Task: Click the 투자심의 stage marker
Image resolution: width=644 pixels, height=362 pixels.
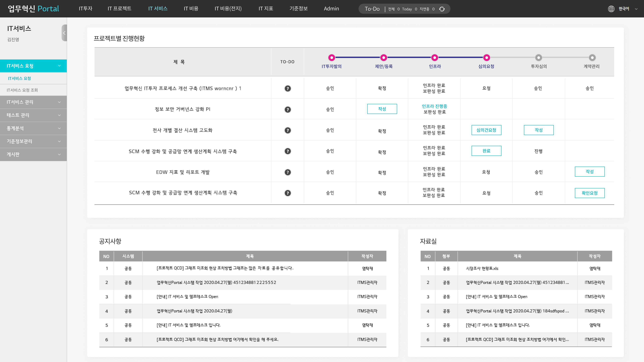Action: pos(539,58)
